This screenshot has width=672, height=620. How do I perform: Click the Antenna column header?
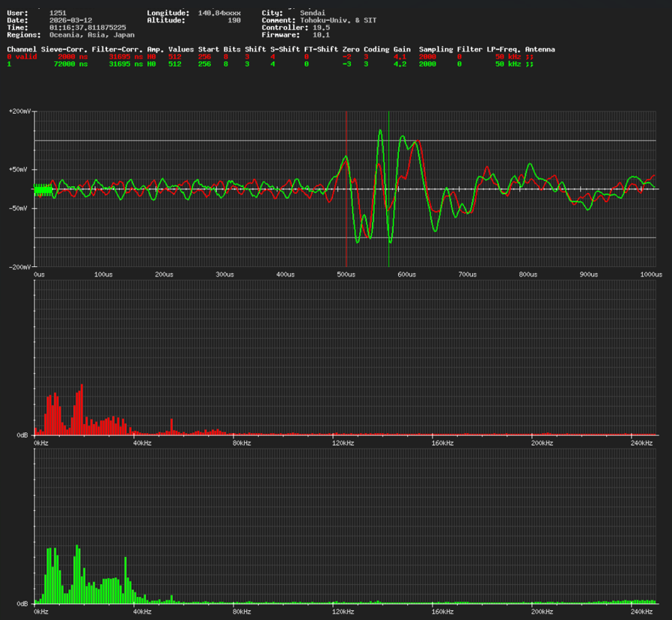click(x=540, y=49)
